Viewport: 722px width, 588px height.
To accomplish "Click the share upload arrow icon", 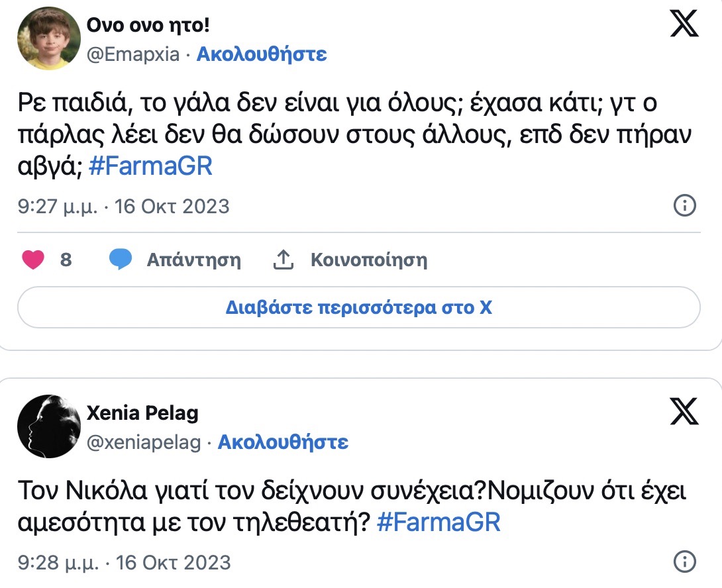I will click(x=284, y=260).
